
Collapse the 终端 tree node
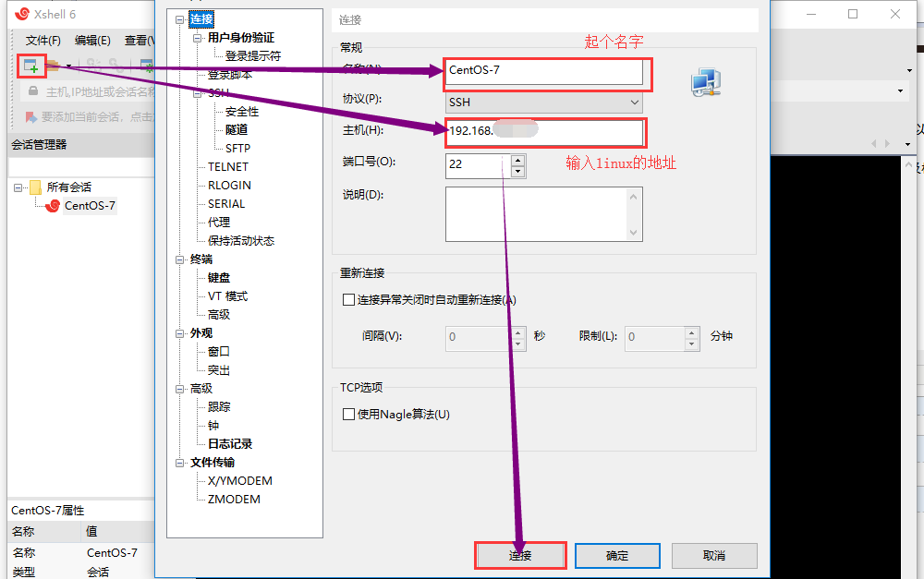(180, 259)
